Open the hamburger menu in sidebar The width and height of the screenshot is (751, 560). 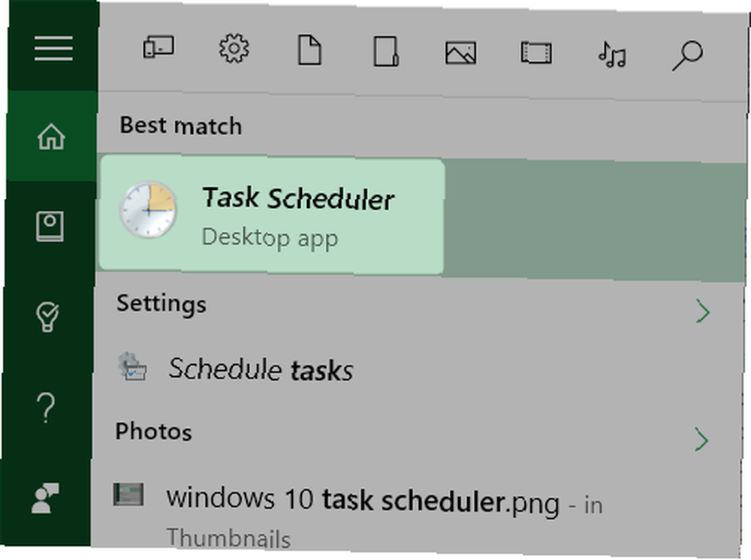click(x=53, y=48)
